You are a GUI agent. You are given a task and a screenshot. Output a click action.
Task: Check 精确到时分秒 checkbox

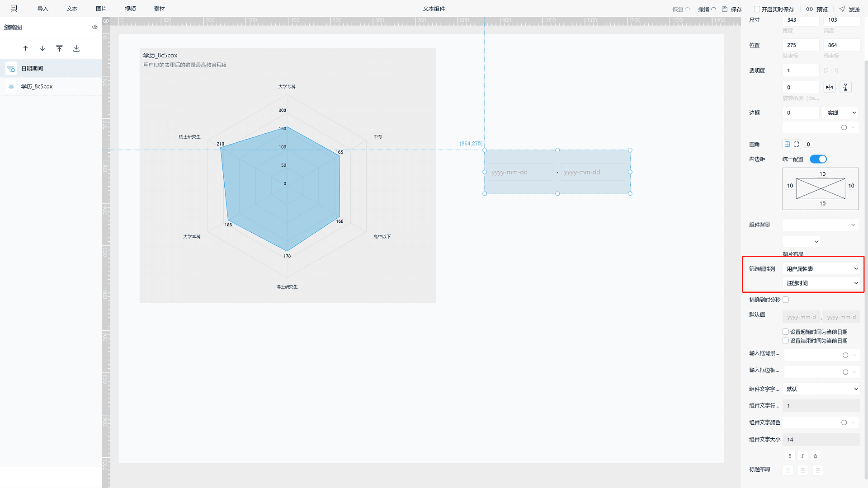pos(786,300)
